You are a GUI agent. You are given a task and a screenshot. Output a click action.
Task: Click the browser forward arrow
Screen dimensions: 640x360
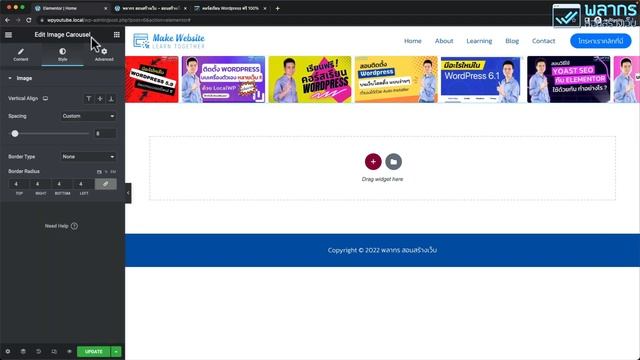click(x=18, y=20)
